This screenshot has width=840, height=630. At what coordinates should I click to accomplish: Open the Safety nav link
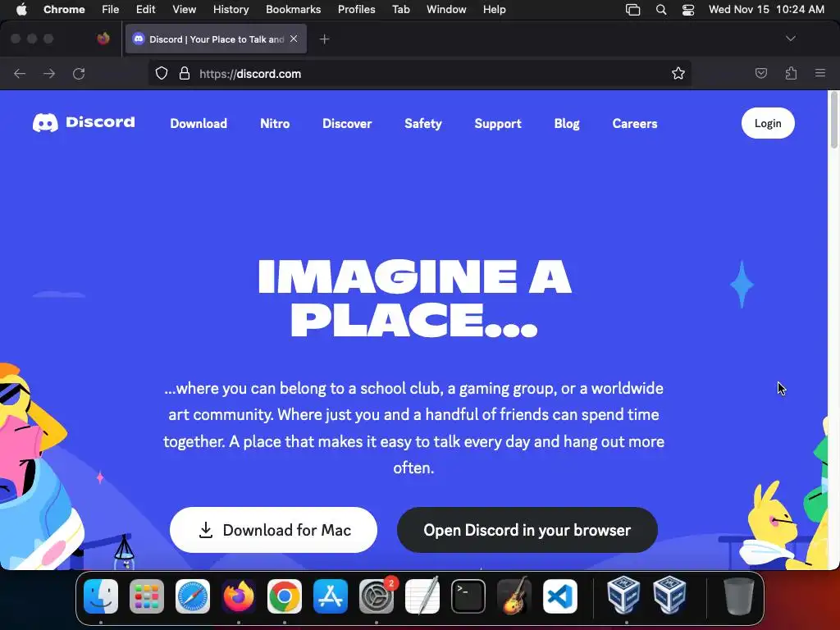(x=423, y=123)
